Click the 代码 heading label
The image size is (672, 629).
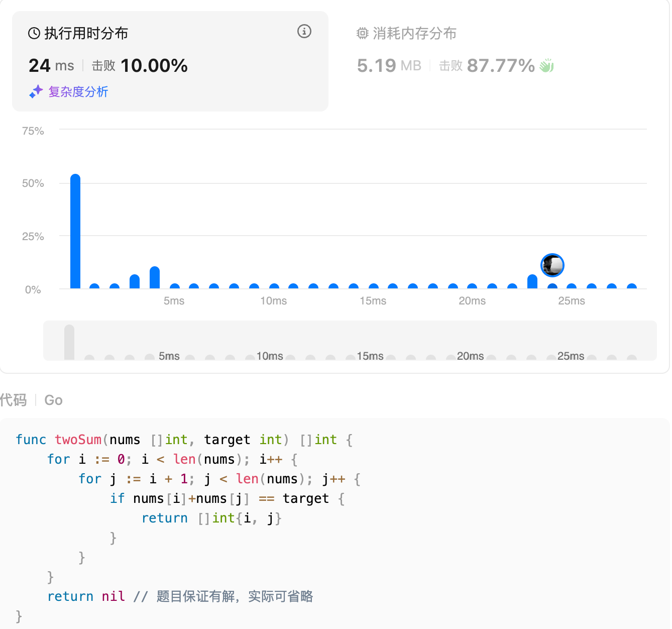(14, 400)
